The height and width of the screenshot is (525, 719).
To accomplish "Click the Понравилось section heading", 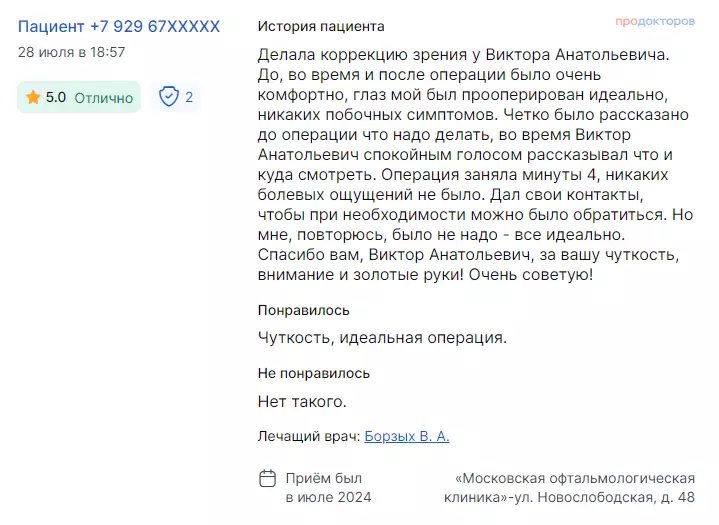I will click(x=304, y=310).
